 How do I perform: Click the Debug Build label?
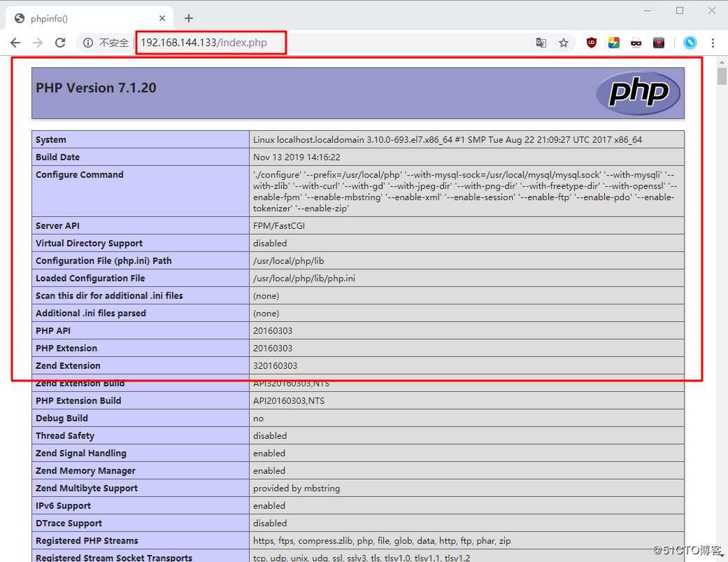62,418
